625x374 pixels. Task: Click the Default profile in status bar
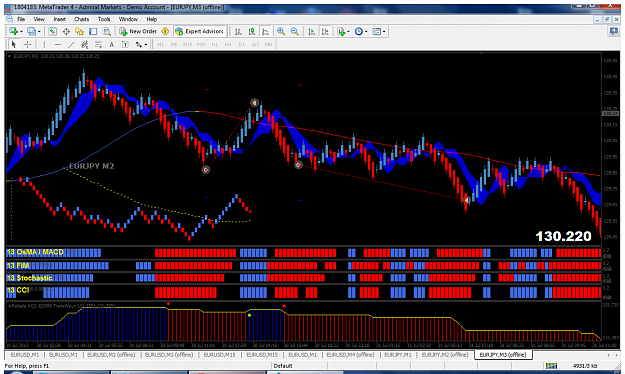(x=283, y=366)
